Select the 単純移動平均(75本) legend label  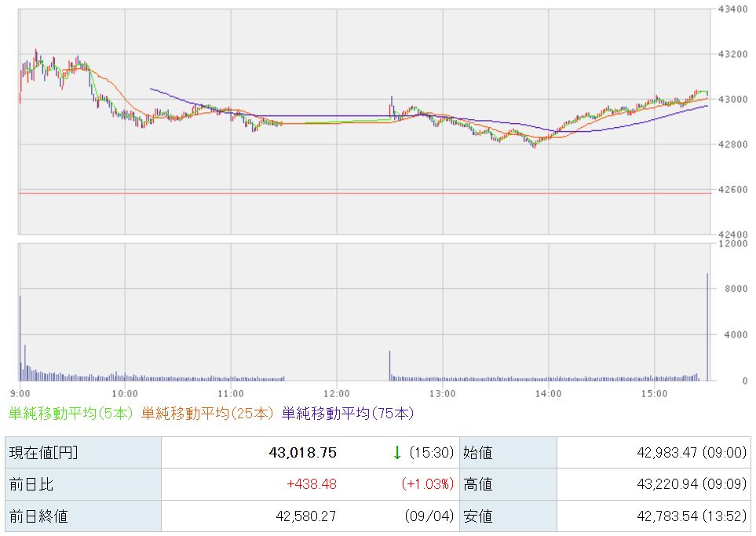pos(348,414)
